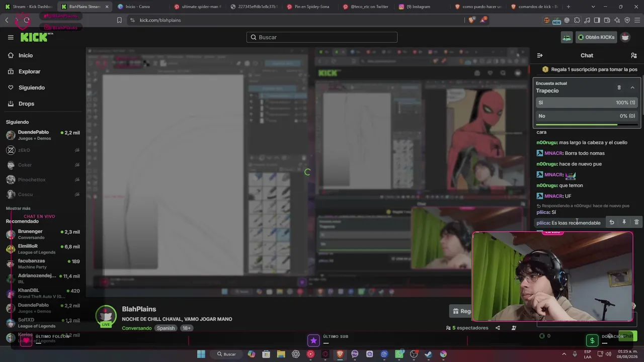Switch to ultimate spider-man tab
This screenshot has height=362, width=644.
pyautogui.click(x=197, y=7)
